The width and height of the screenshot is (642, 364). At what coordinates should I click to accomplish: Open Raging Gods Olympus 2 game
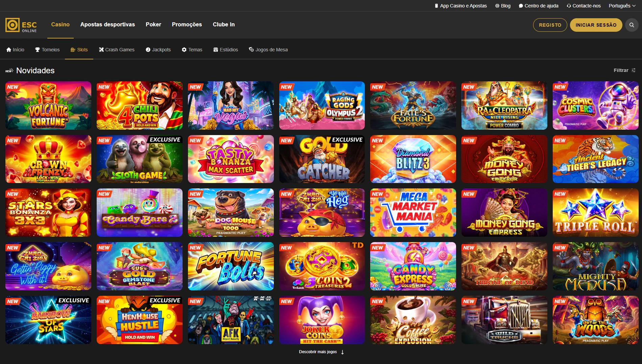click(x=322, y=105)
